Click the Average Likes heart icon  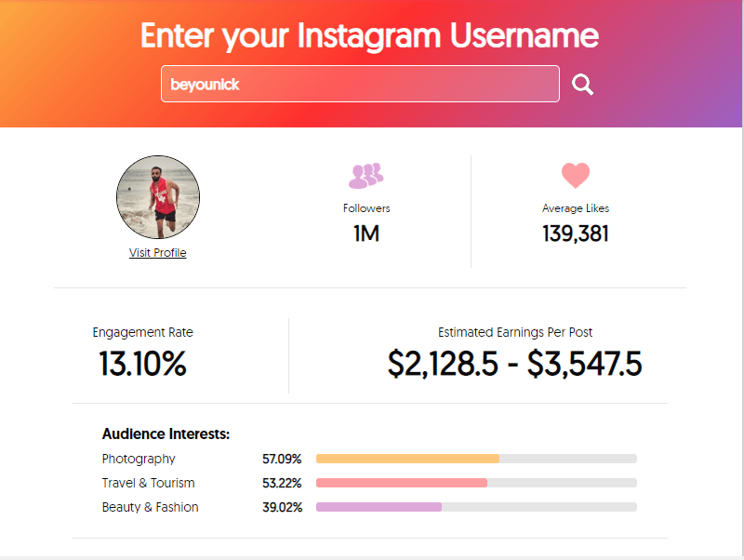click(576, 175)
